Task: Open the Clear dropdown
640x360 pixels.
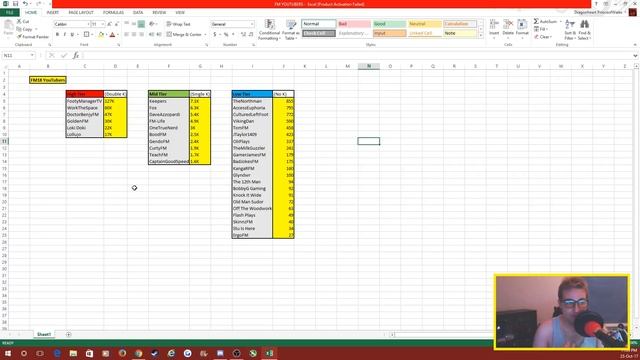Action: (543, 37)
